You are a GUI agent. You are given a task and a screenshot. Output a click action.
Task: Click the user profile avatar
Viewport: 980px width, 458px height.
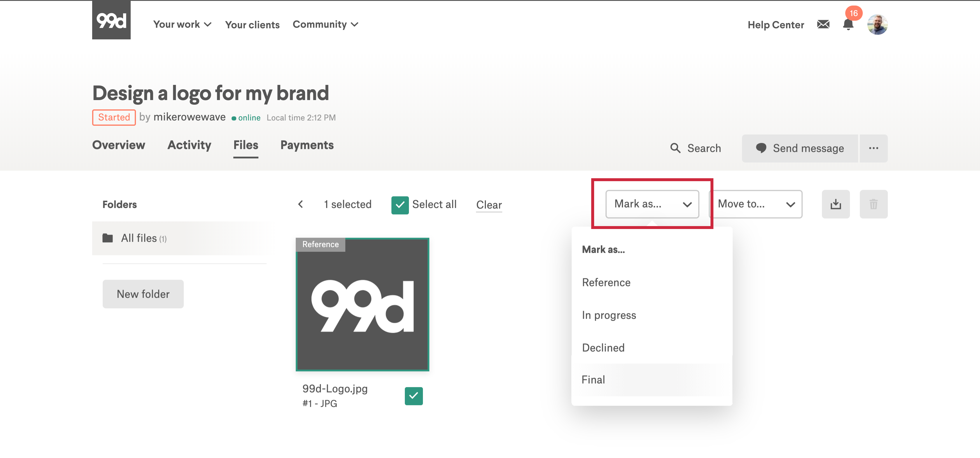(x=877, y=25)
